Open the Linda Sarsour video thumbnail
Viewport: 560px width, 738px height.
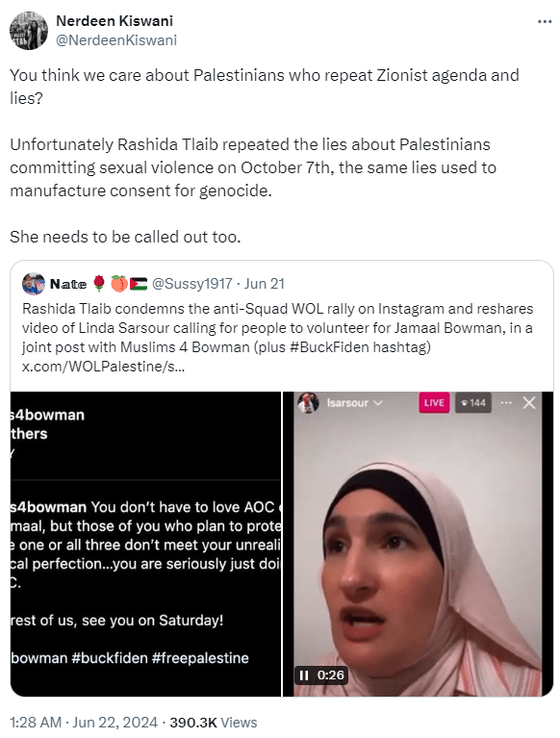(x=418, y=544)
